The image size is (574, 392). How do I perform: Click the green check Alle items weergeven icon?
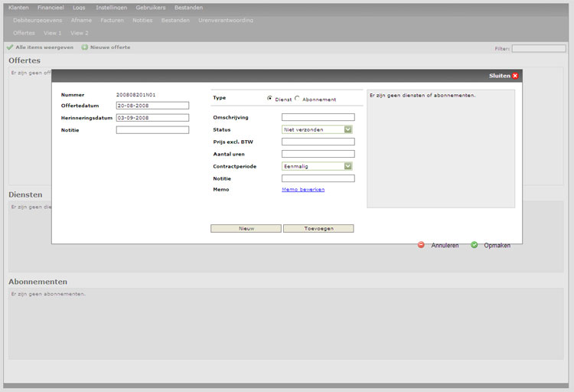click(10, 47)
